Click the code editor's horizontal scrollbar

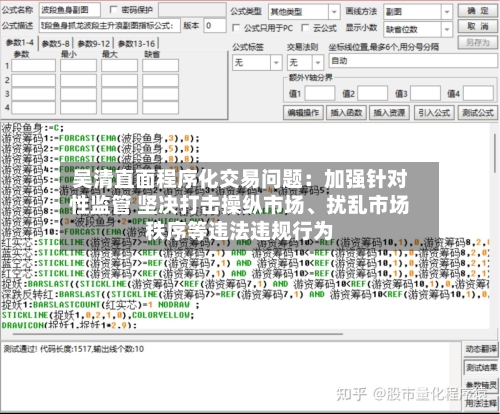[x=178, y=333]
